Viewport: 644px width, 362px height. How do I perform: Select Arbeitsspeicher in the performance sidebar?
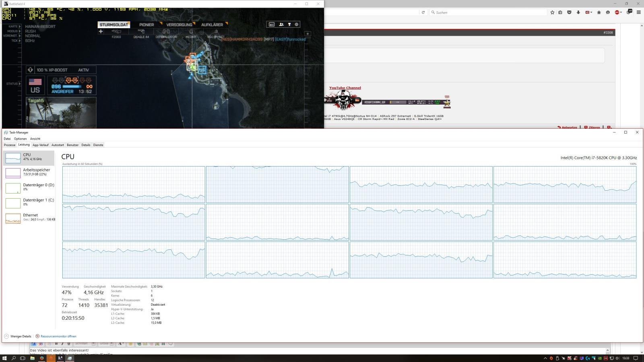point(29,173)
